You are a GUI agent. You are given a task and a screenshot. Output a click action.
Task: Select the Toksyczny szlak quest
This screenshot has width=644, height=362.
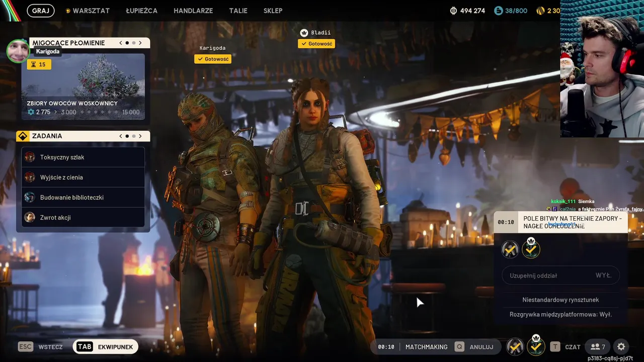[x=83, y=157]
